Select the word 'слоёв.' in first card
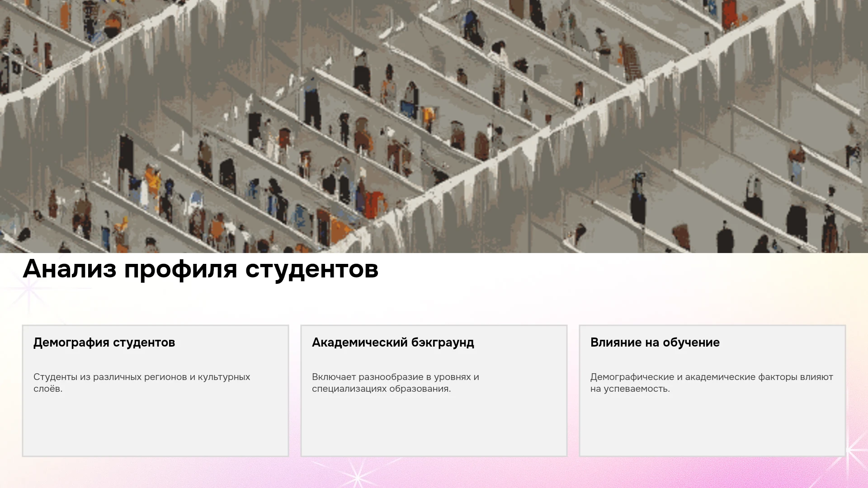 (x=48, y=389)
